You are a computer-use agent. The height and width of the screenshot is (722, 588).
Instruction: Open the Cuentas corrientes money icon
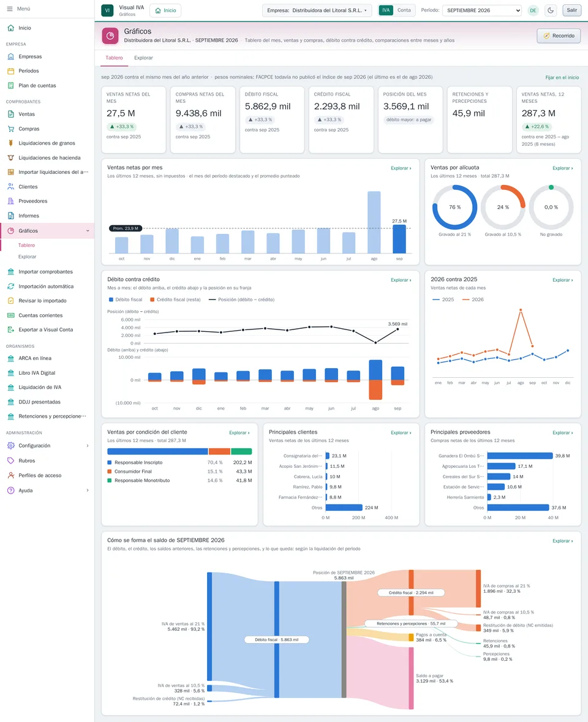tap(10, 315)
